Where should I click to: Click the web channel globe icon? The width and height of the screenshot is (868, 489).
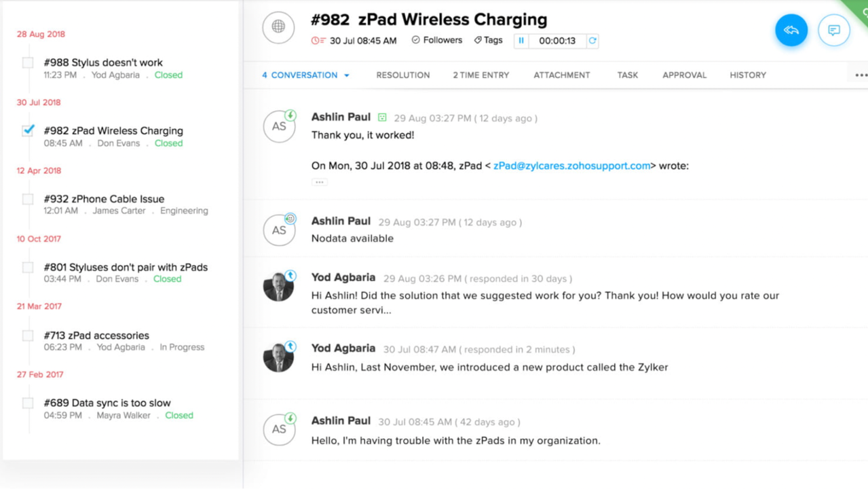[x=278, y=27]
